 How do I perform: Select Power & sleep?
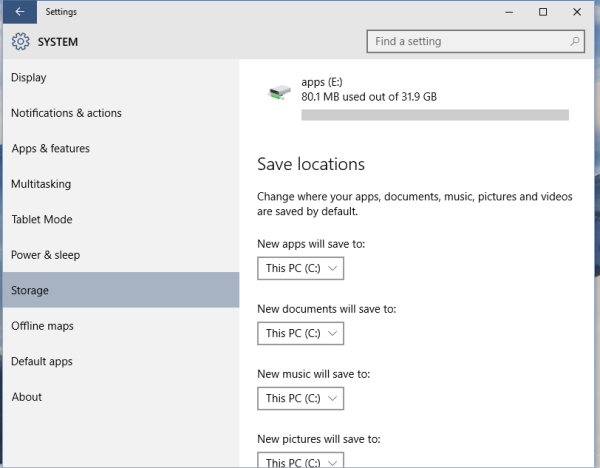(121, 255)
